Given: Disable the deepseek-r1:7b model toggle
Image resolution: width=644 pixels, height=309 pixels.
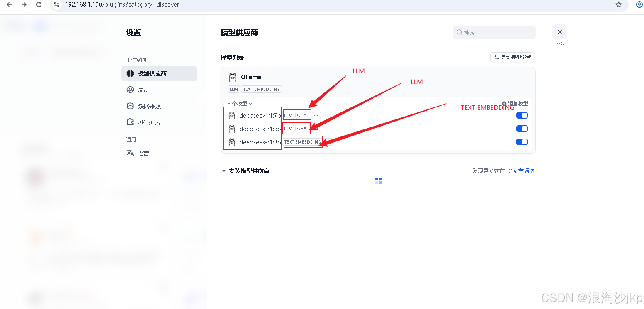Looking at the screenshot, I should [522, 115].
